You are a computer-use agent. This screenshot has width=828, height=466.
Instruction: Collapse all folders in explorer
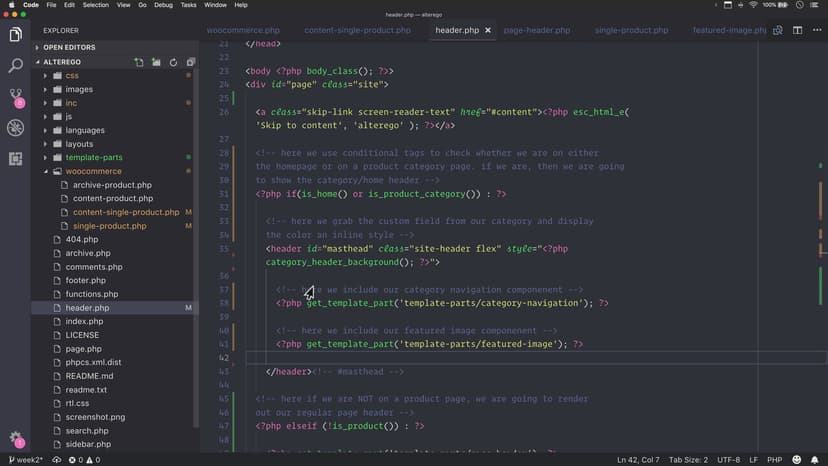[189, 62]
